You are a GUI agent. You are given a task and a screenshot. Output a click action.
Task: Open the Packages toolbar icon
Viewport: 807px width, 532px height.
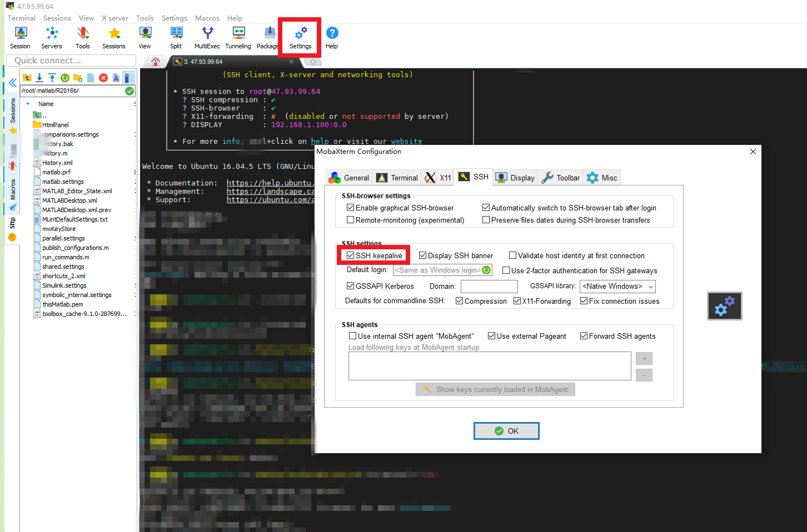click(268, 38)
